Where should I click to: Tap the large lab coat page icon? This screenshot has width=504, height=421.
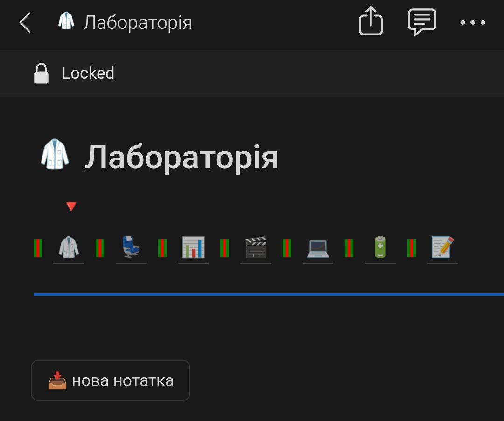(55, 154)
